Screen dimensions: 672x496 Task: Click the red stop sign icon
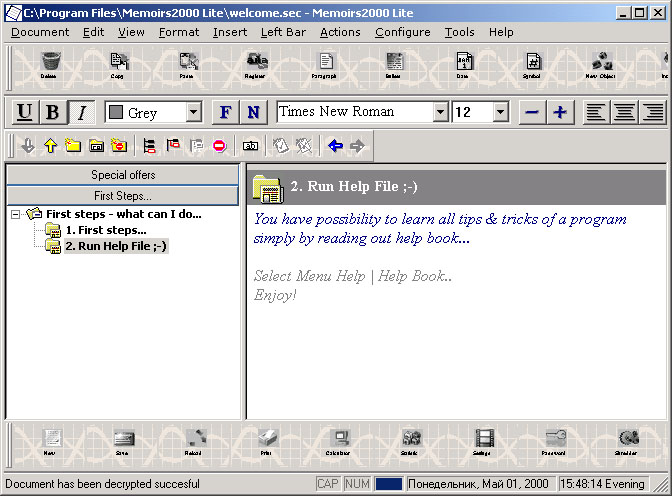pyautogui.click(x=219, y=146)
